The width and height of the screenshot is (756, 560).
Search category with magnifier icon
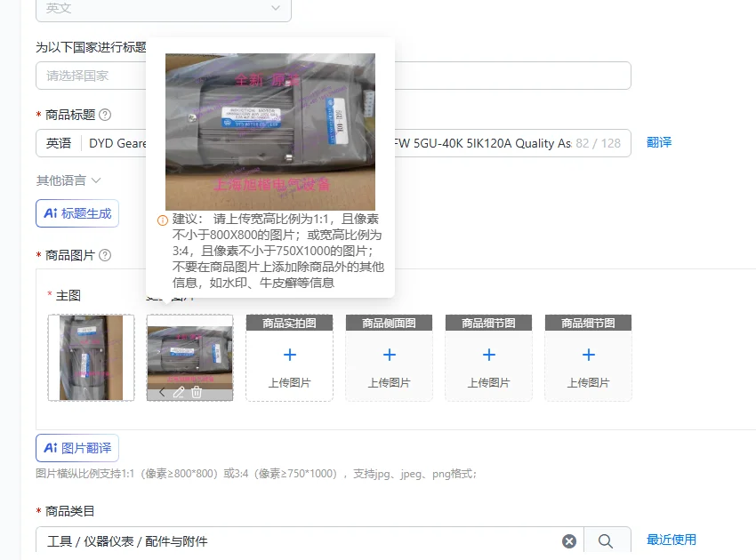pyautogui.click(x=606, y=541)
